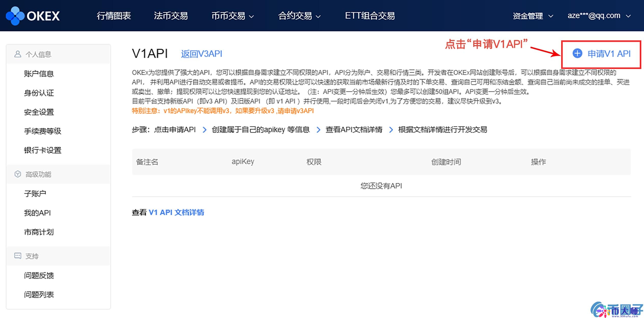This screenshot has width=644, height=318.
Task: Click the 查看API文档详情 step text
Action: point(354,130)
